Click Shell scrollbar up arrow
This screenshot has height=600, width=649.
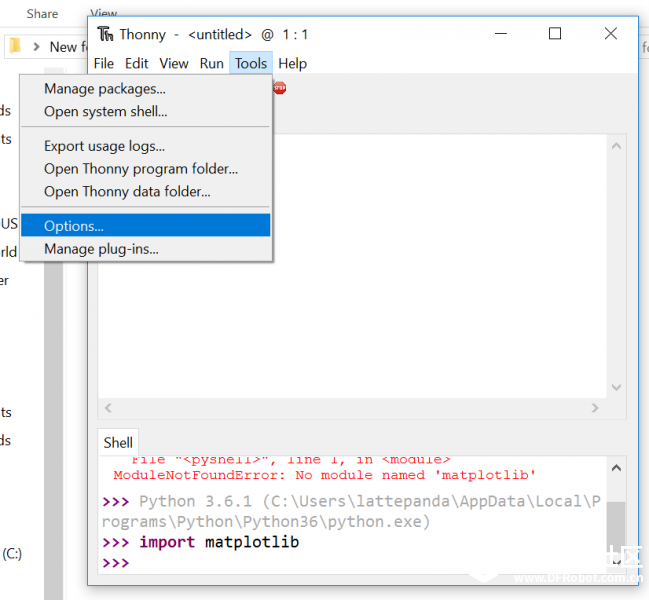pyautogui.click(x=616, y=468)
